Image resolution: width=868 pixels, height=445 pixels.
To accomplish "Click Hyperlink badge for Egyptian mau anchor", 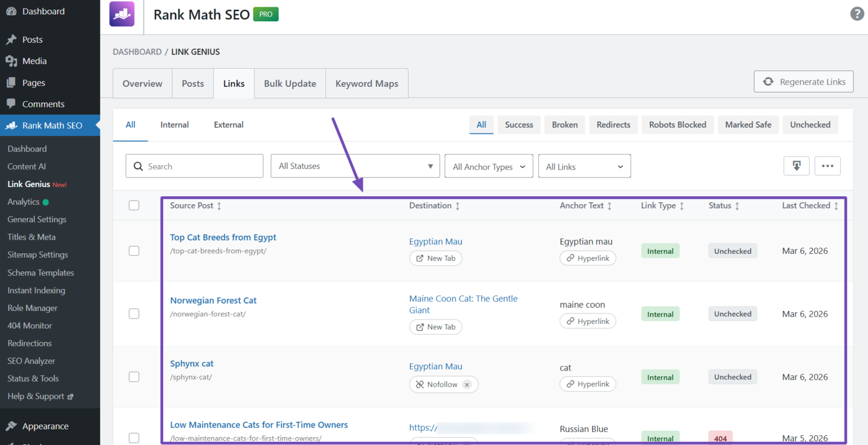I will tap(588, 258).
